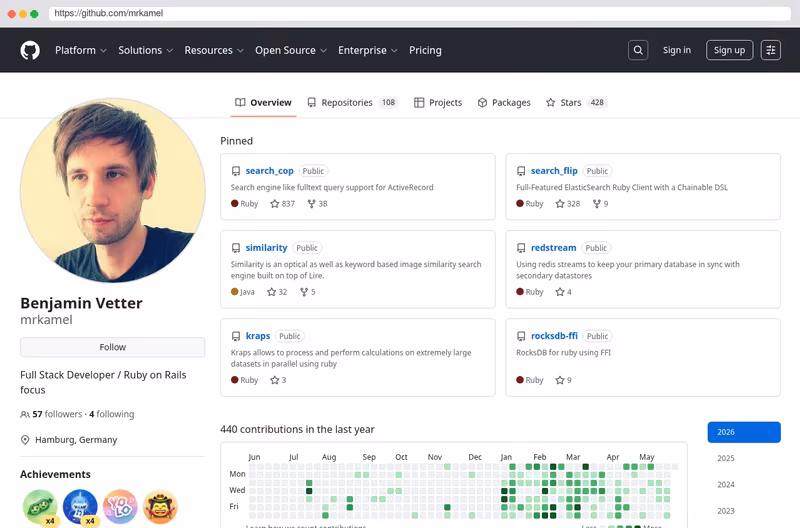
Task: Click the 'Hamburg, Germany' location text
Action: pos(76,440)
